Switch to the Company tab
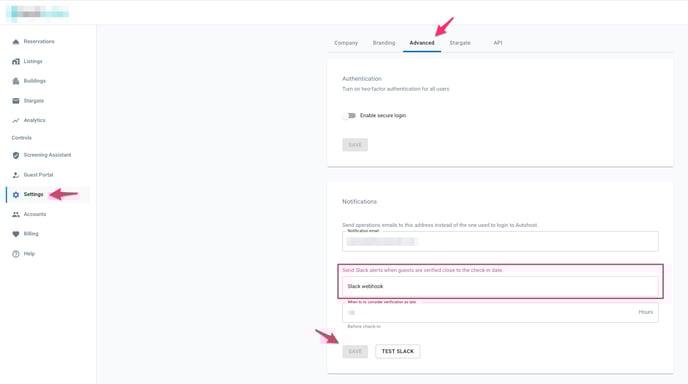The width and height of the screenshot is (688, 384). pyautogui.click(x=346, y=43)
